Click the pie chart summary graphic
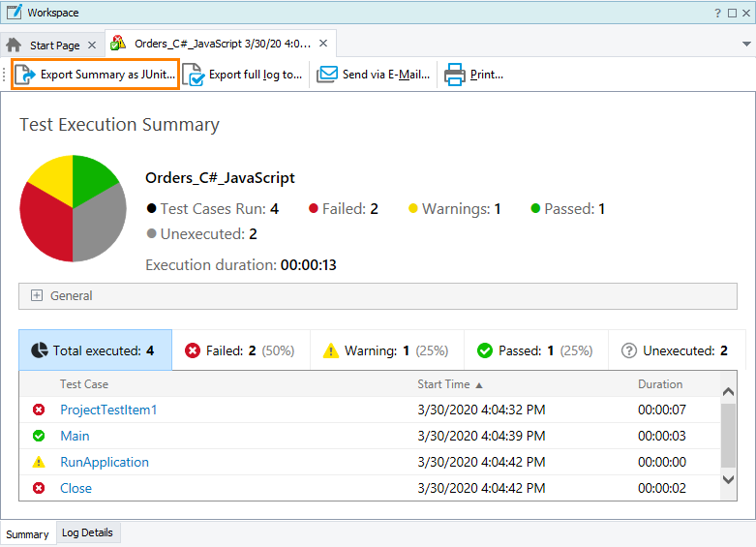The width and height of the screenshot is (756, 547). (x=74, y=208)
